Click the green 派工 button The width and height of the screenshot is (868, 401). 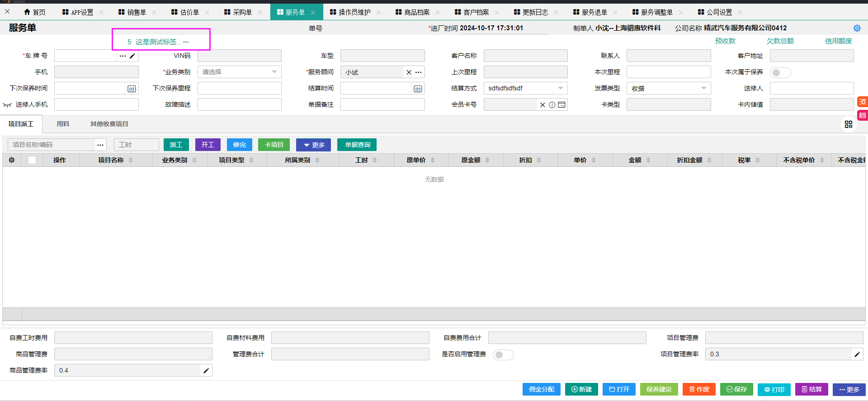[x=176, y=145]
